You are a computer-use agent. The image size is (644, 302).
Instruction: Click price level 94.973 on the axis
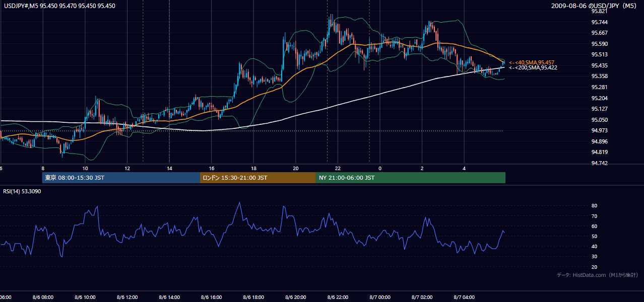[599, 130]
